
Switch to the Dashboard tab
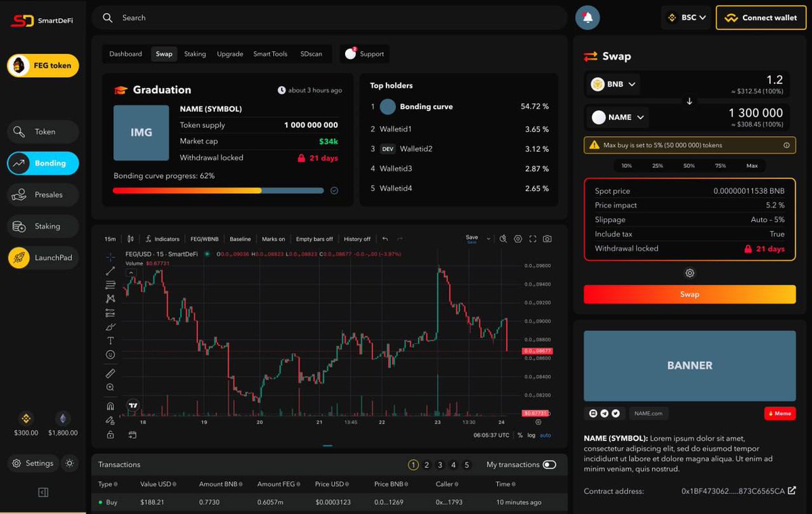pyautogui.click(x=125, y=53)
